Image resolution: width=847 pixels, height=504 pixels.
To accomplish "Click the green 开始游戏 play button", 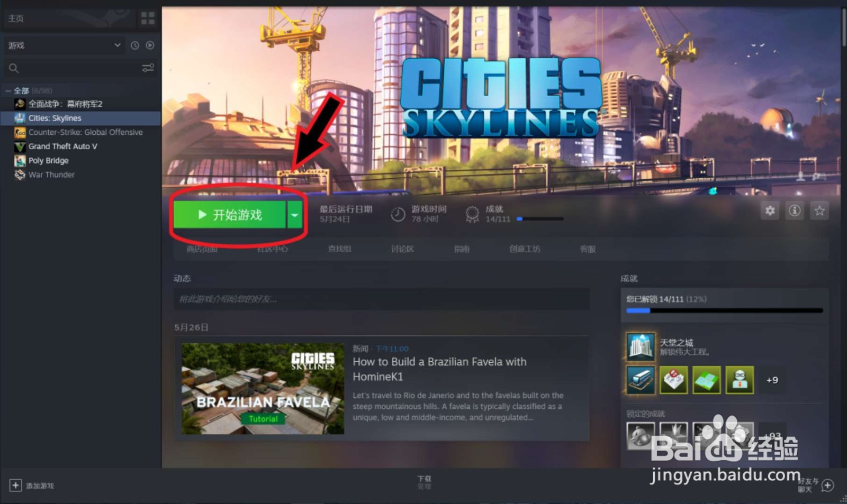I will point(230,215).
